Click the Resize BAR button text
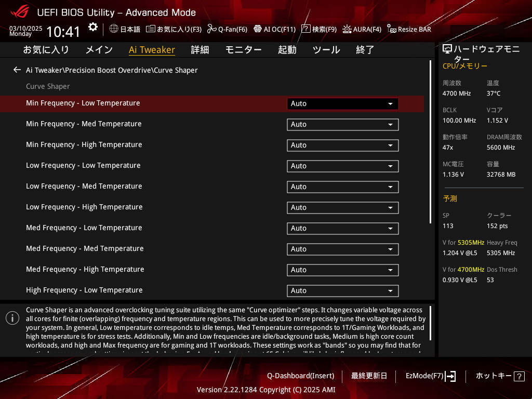Viewport: 532px width, 399px height. [x=414, y=29]
